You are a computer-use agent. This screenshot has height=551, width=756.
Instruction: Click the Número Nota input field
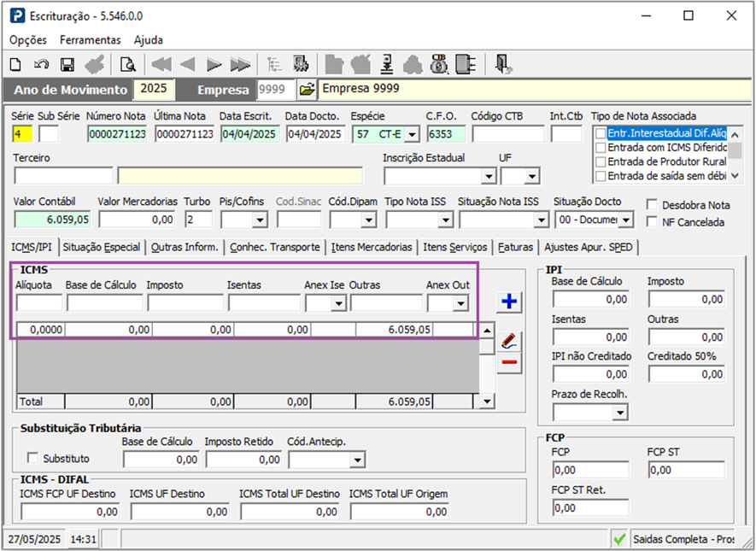[117, 133]
